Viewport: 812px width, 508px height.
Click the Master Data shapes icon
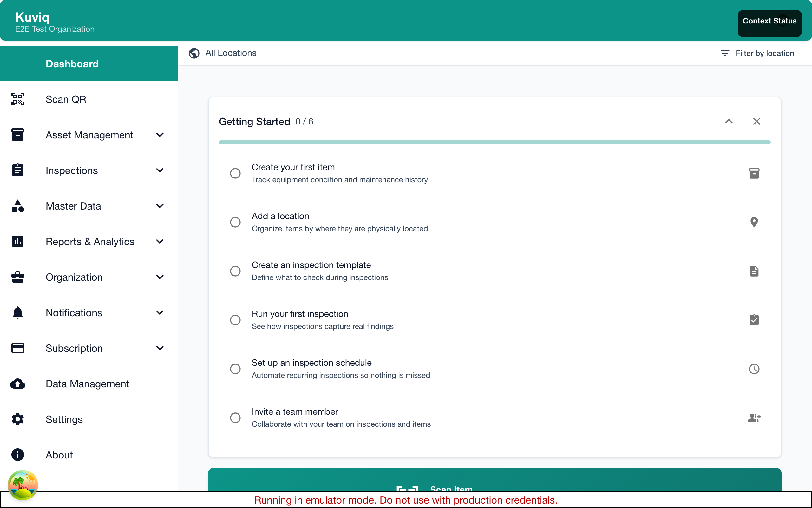click(17, 206)
